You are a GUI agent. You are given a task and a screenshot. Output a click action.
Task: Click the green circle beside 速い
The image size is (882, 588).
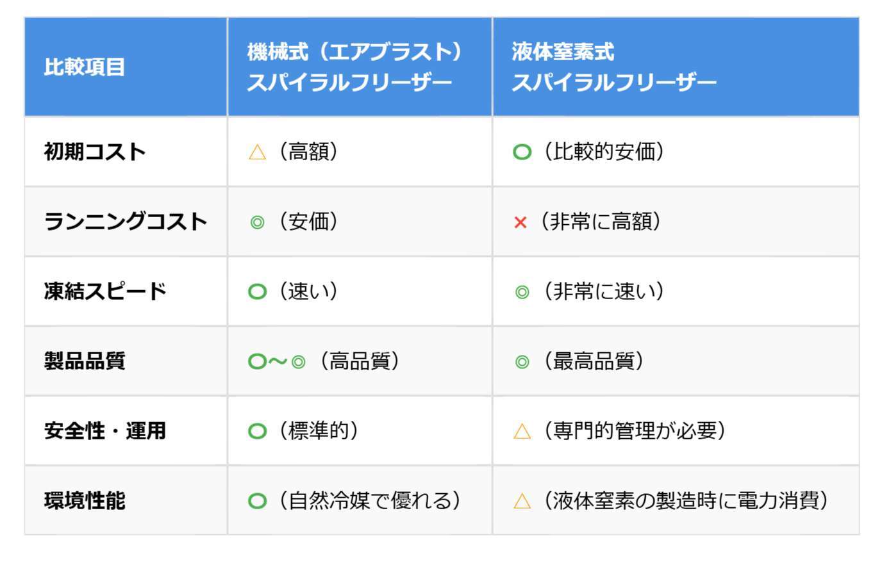[x=257, y=292]
